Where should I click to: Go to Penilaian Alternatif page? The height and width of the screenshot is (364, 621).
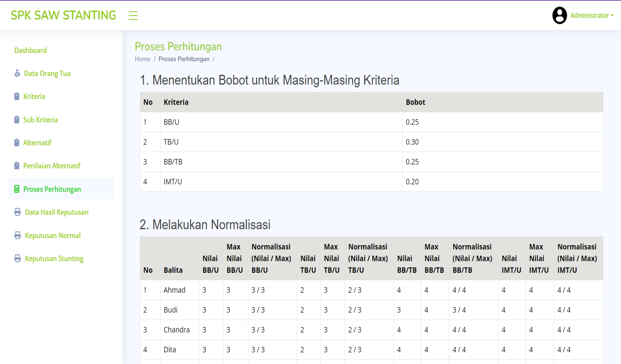pyautogui.click(x=52, y=166)
